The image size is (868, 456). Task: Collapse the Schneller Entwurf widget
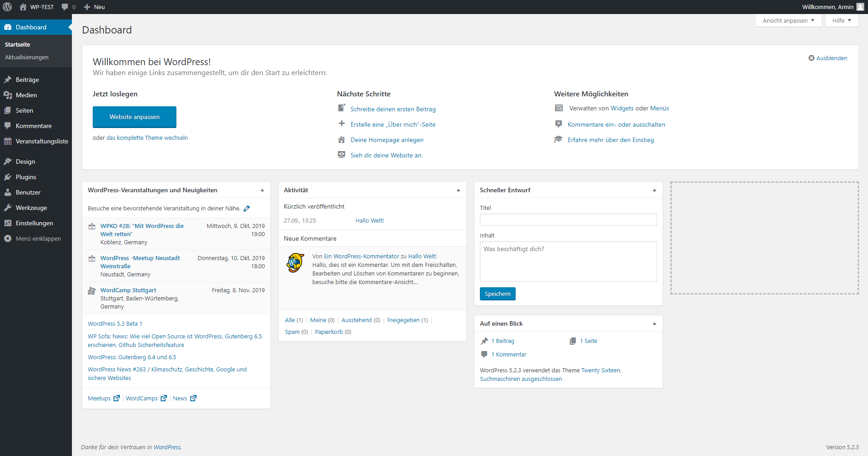click(x=654, y=190)
